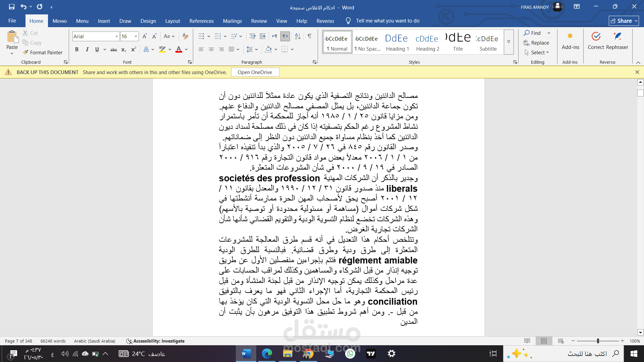Decrease font size with Shrink Font icon
Screen dimensions: 644x362
[x=154, y=36]
